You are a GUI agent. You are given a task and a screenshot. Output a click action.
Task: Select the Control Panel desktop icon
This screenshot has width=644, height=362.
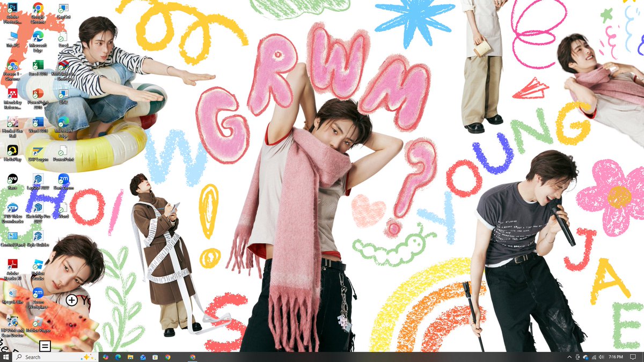pyautogui.click(x=12, y=239)
